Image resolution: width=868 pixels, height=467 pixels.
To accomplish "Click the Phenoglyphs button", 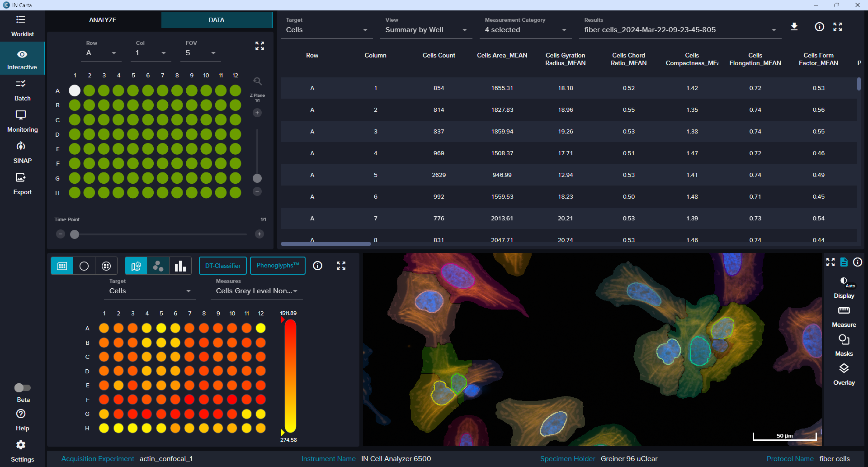I will coord(278,266).
